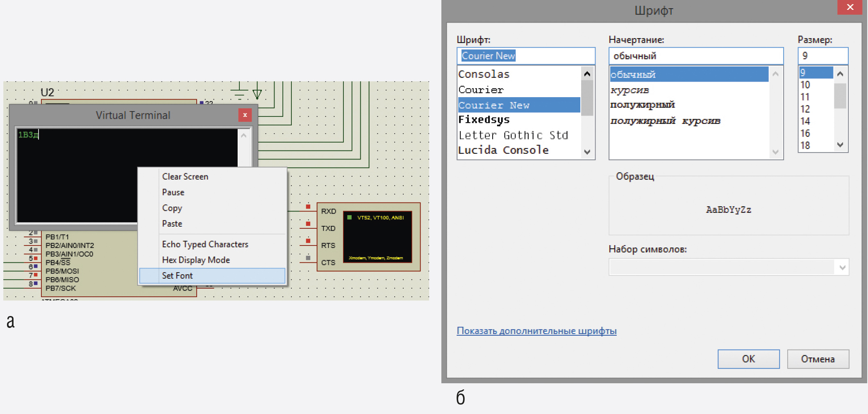Viewport: 868px width, 414px height.
Task: Click the style list scroll up arrow
Action: [775, 74]
